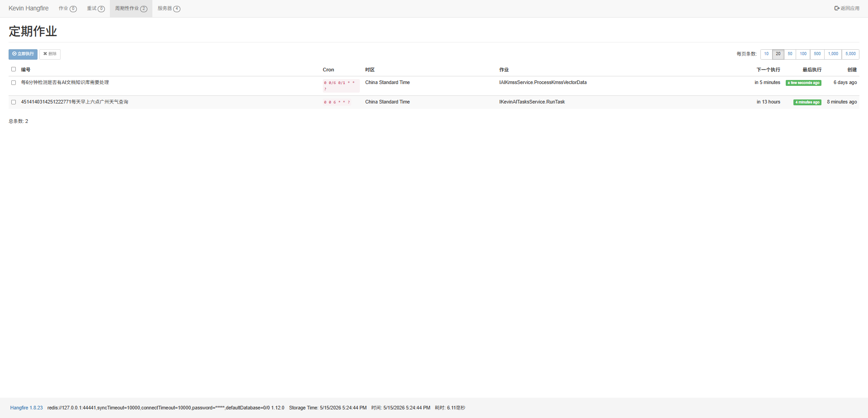Click IAIKmssService.ProcessKmssVectorData job text
Viewport: 868px width, 418px height.
click(543, 83)
